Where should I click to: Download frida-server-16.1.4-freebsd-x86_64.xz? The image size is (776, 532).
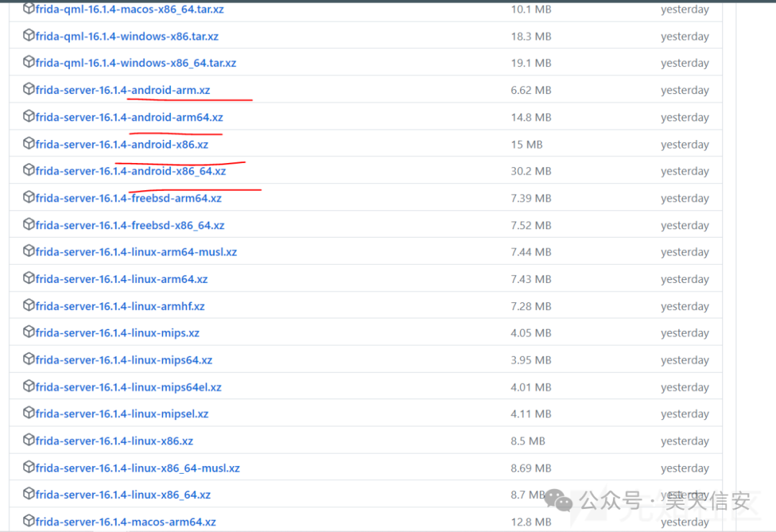[x=130, y=225]
